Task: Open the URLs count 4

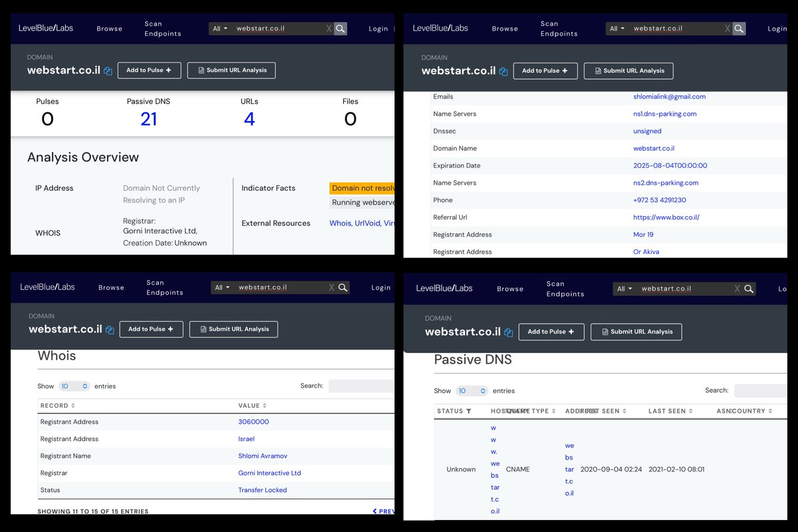Action: pyautogui.click(x=249, y=119)
